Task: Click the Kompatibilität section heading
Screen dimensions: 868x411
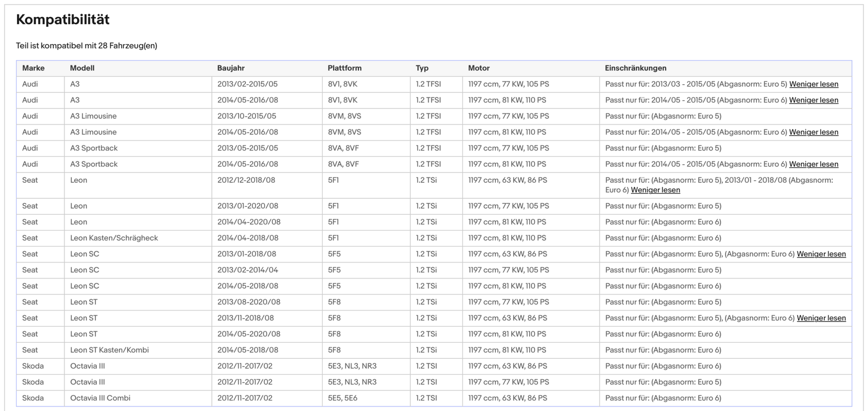Action: pos(63,20)
